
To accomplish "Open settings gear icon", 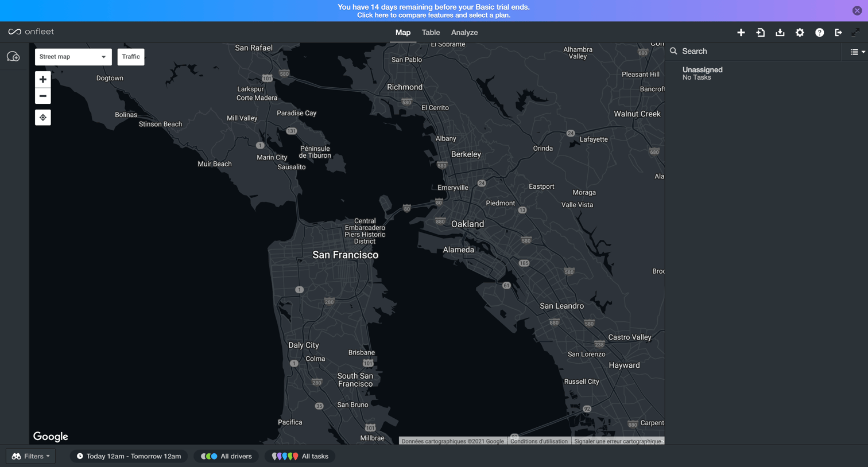I will (800, 33).
